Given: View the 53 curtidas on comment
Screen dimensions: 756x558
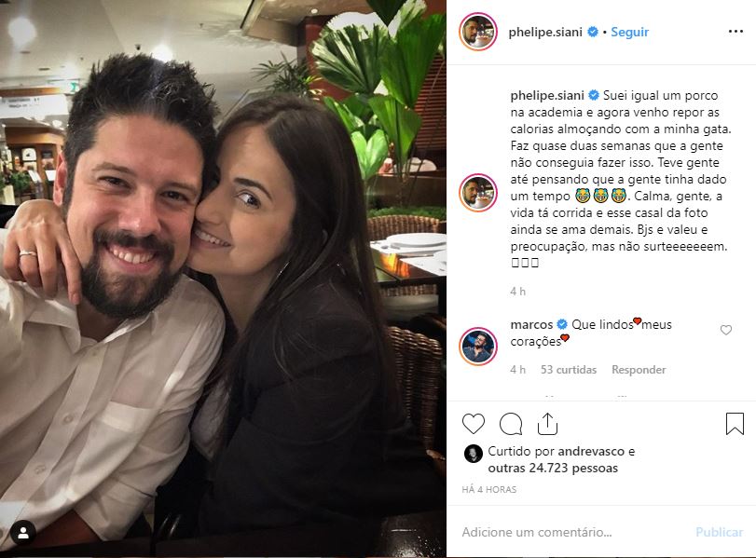Looking at the screenshot, I should [569, 370].
